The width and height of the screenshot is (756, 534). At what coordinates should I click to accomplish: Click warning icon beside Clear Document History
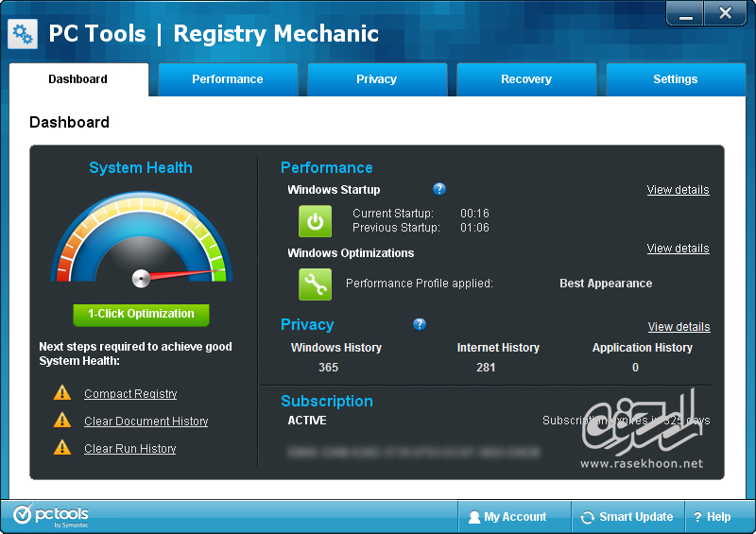[62, 421]
